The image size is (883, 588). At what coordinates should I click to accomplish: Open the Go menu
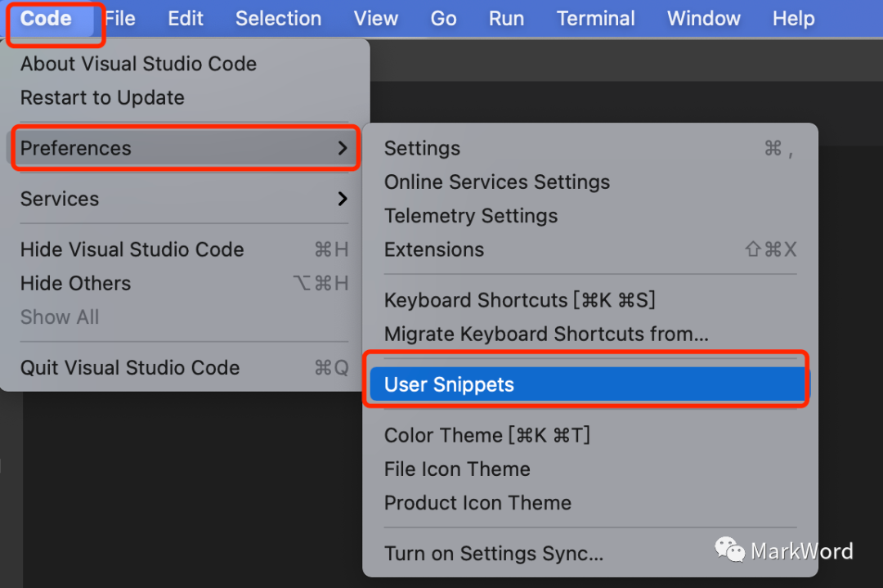pyautogui.click(x=443, y=18)
